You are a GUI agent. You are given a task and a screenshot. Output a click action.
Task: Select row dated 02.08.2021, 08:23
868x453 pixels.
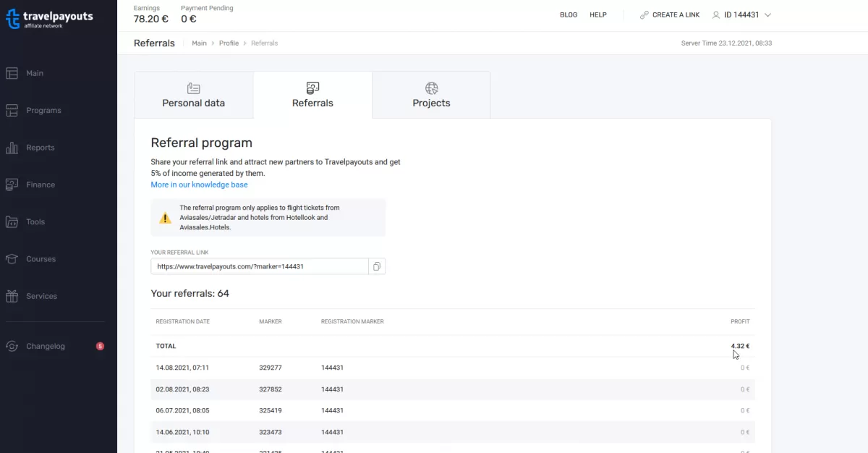(x=453, y=389)
